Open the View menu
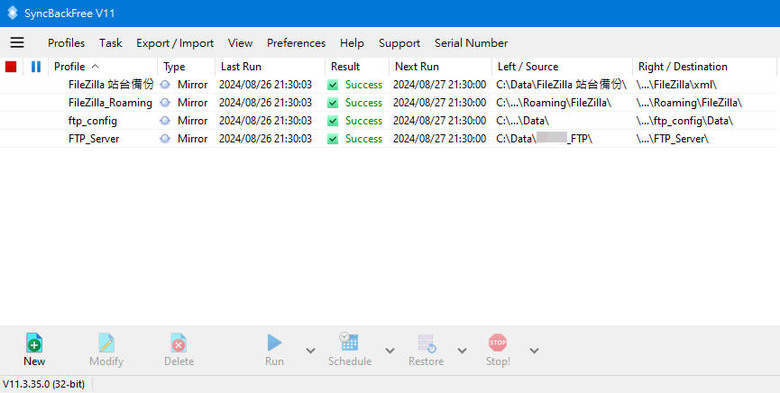This screenshot has height=393, width=780. pos(240,43)
